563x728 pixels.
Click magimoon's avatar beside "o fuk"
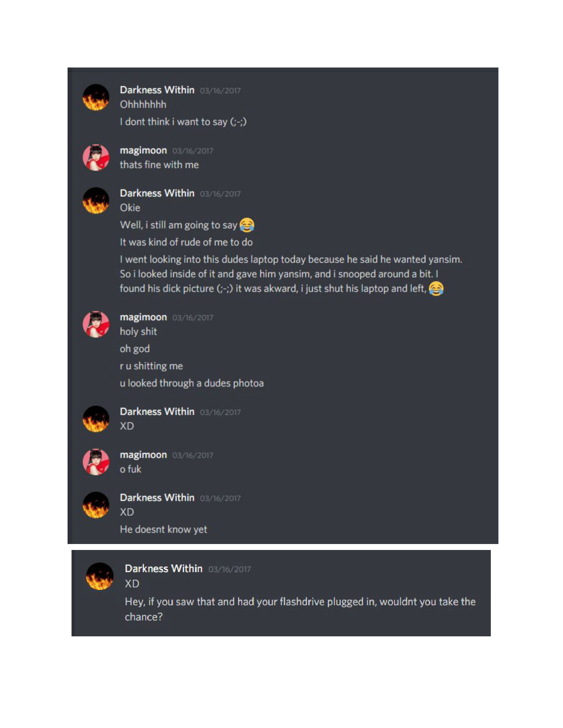coord(96,462)
